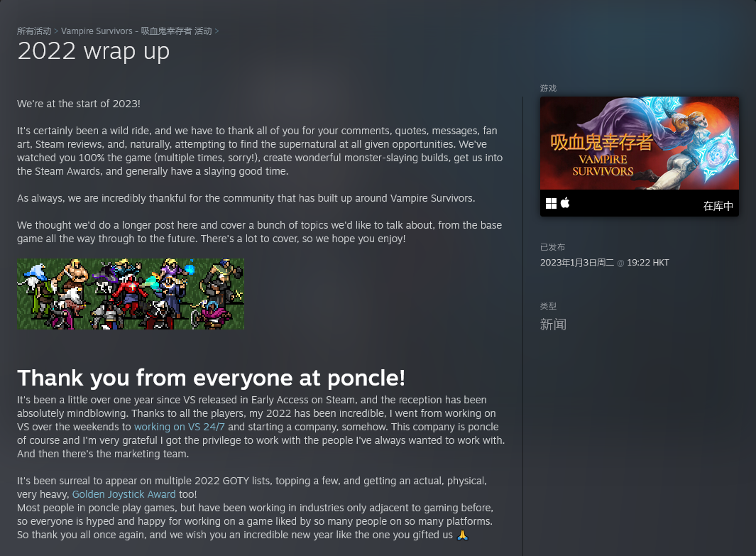Open the 所有活动 breadcrumb link
756x556 pixels.
(x=34, y=31)
